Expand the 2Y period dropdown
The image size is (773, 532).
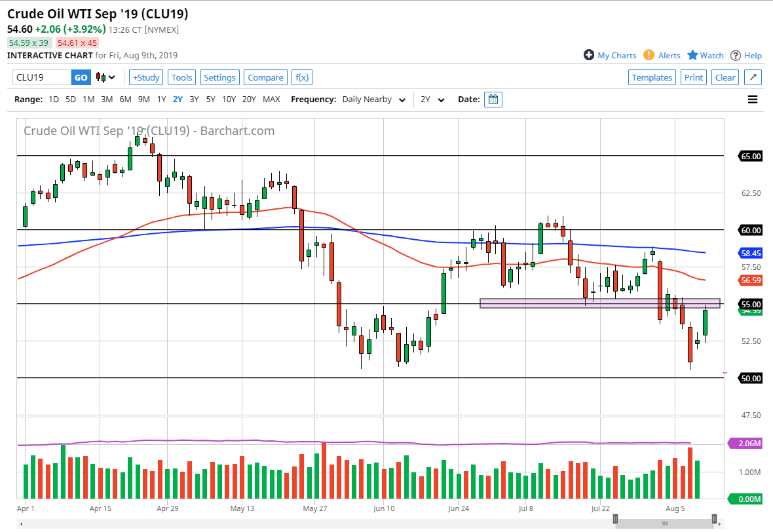tap(432, 99)
